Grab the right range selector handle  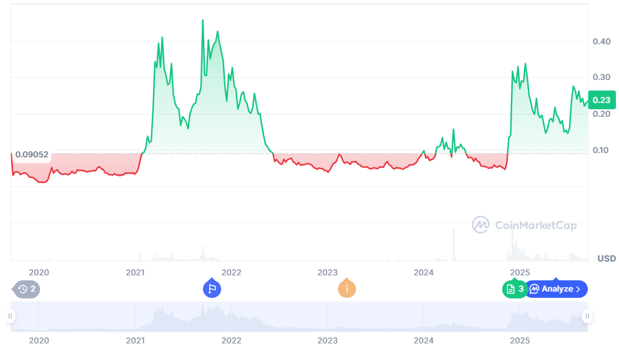tap(587, 317)
